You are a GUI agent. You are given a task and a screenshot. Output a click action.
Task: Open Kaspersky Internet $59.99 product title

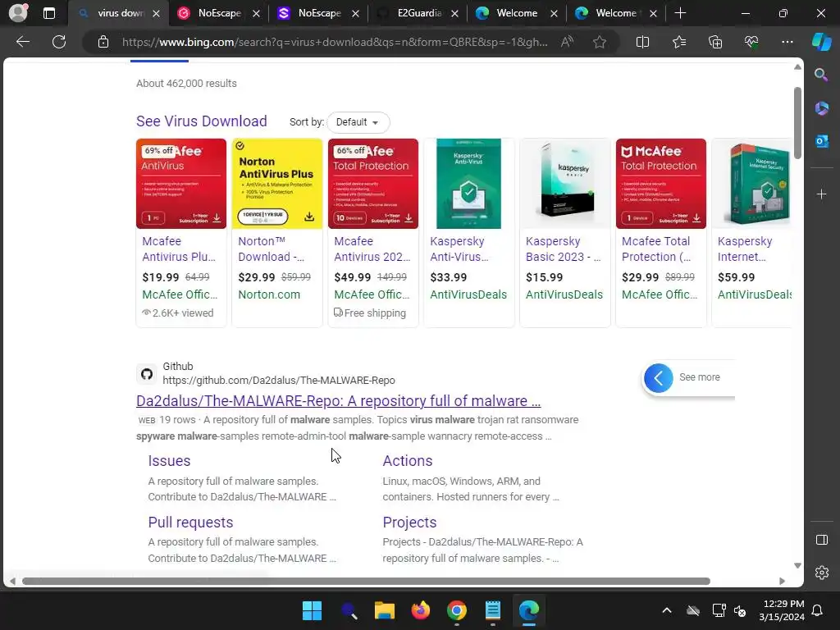745,249
